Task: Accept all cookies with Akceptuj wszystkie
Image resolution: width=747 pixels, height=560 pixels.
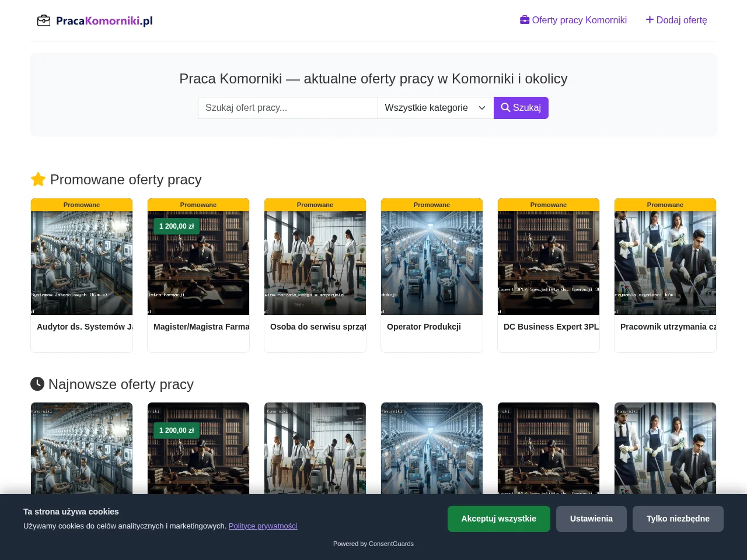Action: [499, 519]
